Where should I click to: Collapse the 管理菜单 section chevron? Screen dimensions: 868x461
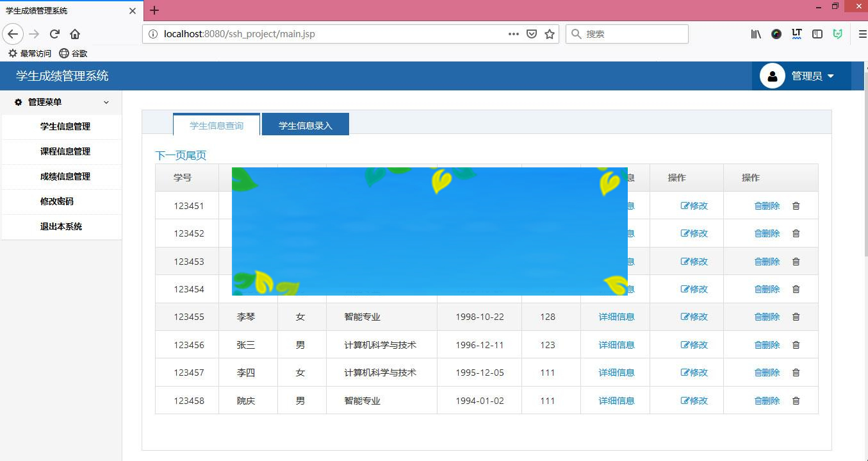[x=106, y=102]
